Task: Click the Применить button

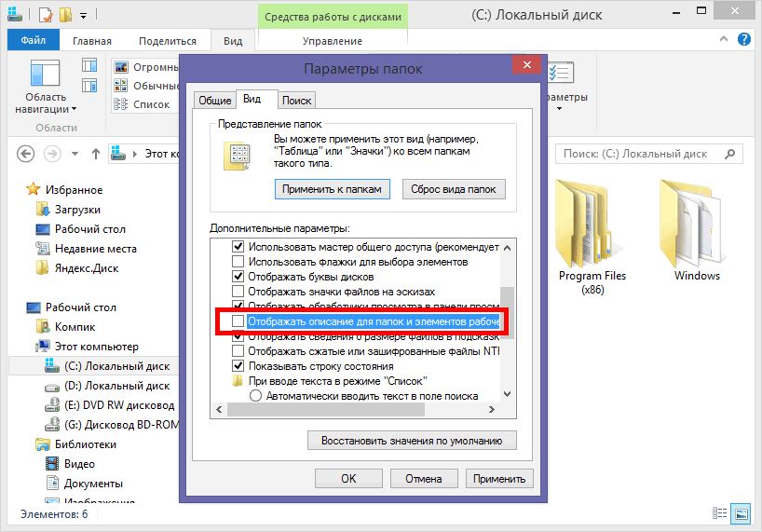Action: click(x=499, y=479)
